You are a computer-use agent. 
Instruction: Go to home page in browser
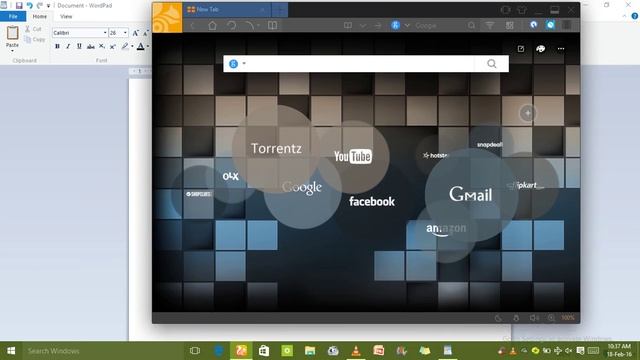212,25
